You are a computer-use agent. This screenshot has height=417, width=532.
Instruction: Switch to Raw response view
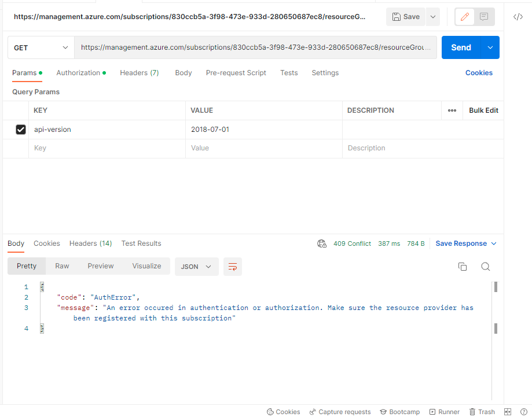pos(62,266)
